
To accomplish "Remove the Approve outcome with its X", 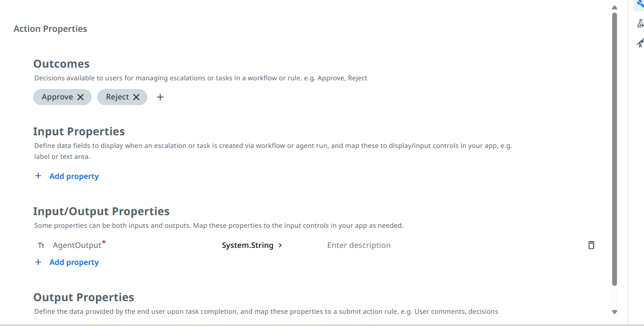I will pyautogui.click(x=80, y=97).
